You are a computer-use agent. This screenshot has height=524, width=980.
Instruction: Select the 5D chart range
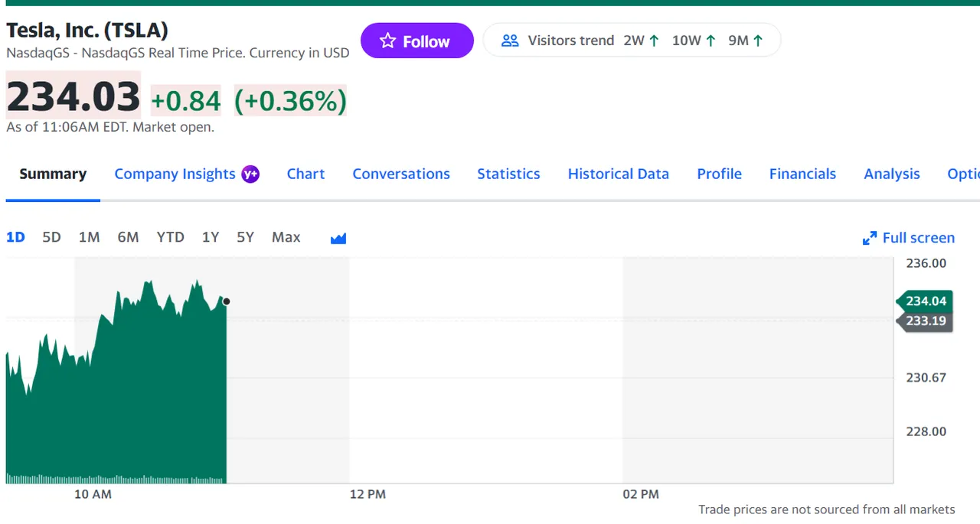[51, 237]
